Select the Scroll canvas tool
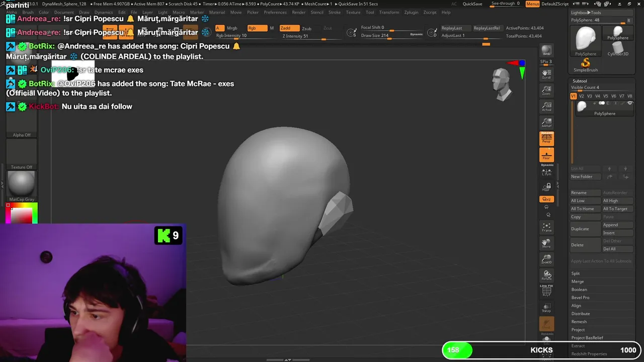Screen dimensions: 644x362 pyautogui.click(x=546, y=74)
